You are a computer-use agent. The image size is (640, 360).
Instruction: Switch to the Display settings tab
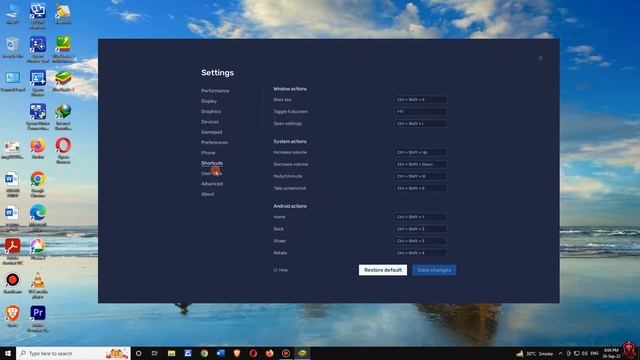(x=209, y=101)
